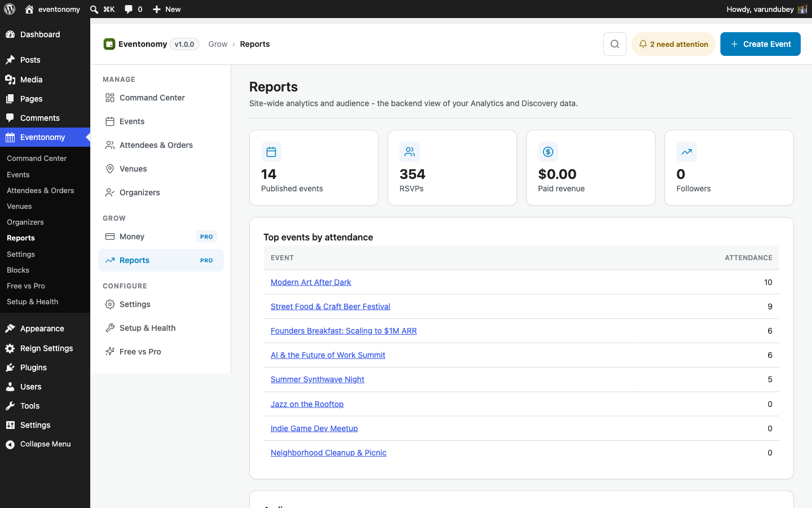The image size is (812, 508).
Task: Click the Grow breadcrumb link
Action: [218, 44]
